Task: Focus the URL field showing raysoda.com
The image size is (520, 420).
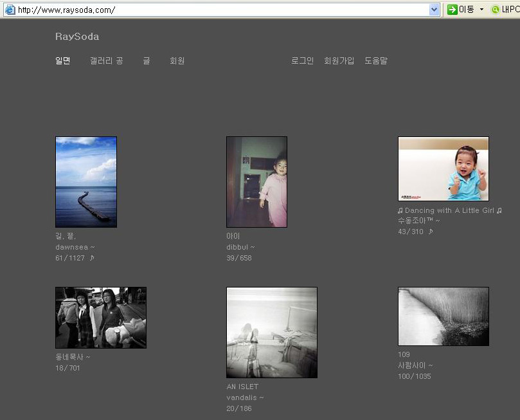Action: tap(222, 10)
